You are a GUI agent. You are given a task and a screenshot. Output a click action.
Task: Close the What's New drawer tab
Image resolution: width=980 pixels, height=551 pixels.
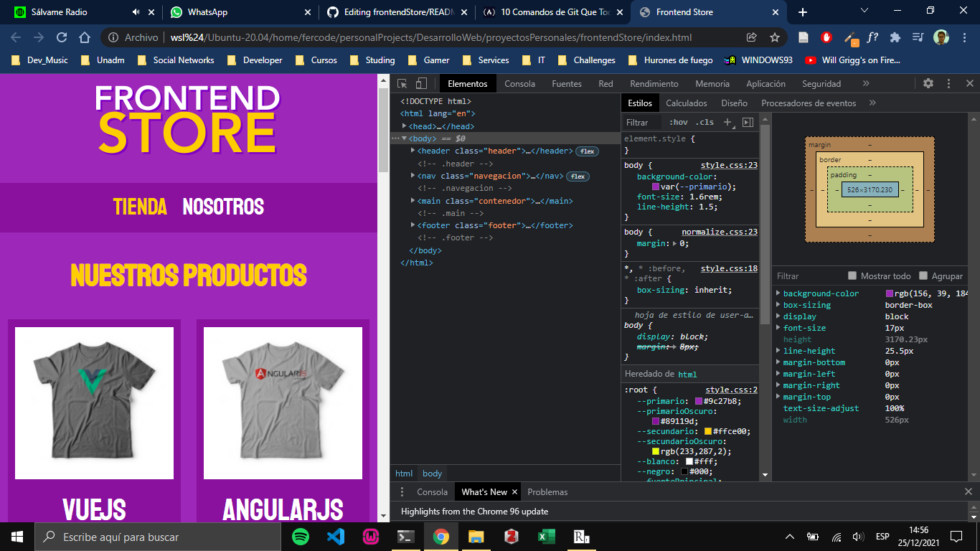[516, 492]
